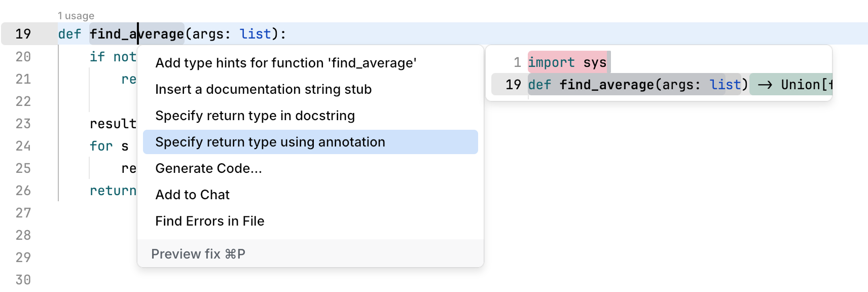Select the 'import sys' line in preview

pos(568,62)
